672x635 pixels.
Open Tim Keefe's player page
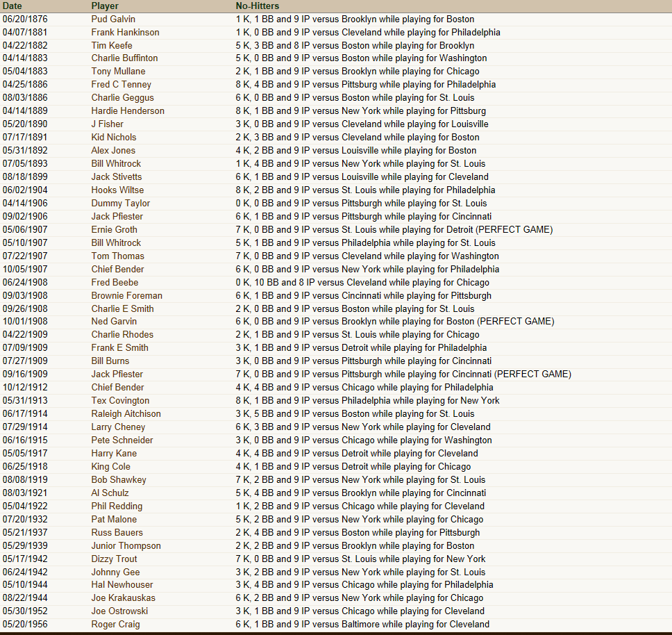[x=112, y=45]
